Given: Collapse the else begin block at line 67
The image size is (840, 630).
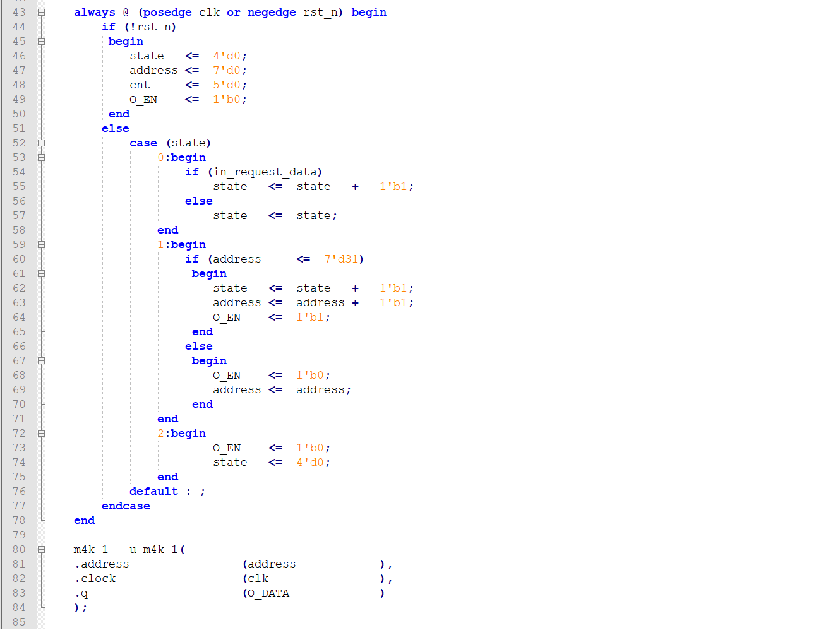Looking at the screenshot, I should coord(41,361).
